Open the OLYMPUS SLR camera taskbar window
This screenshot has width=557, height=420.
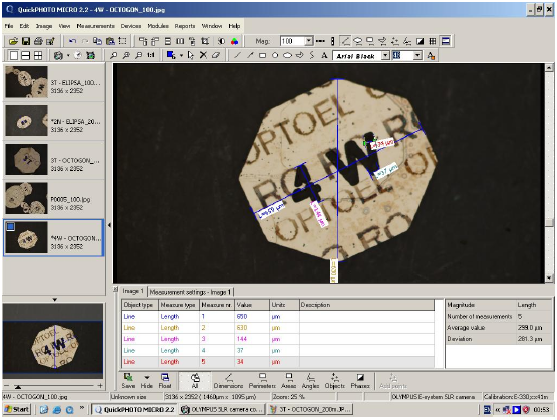(x=222, y=410)
